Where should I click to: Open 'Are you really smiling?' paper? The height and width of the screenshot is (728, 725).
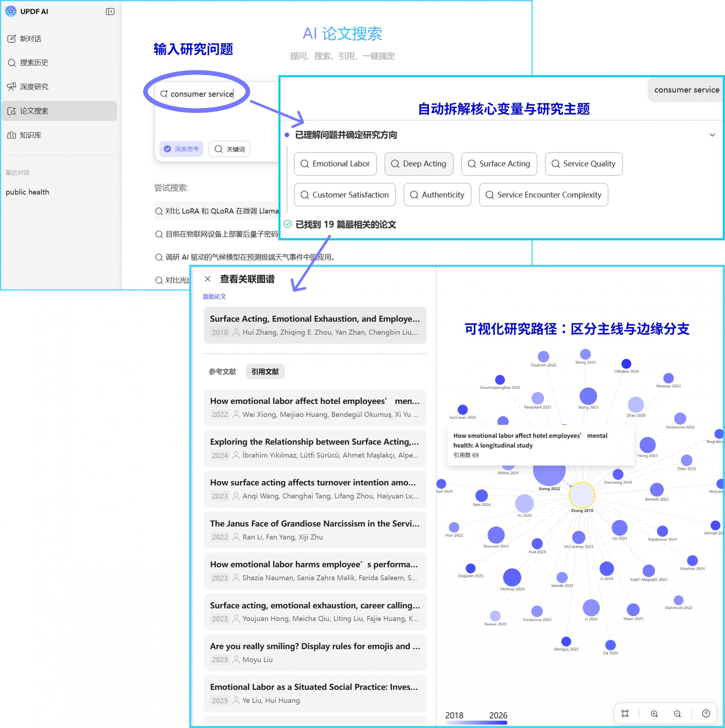315,653
